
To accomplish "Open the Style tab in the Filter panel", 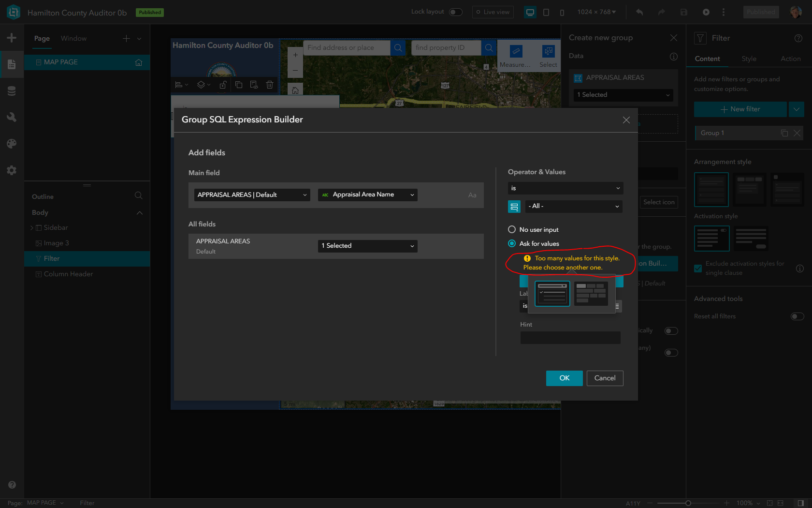I will coord(748,59).
